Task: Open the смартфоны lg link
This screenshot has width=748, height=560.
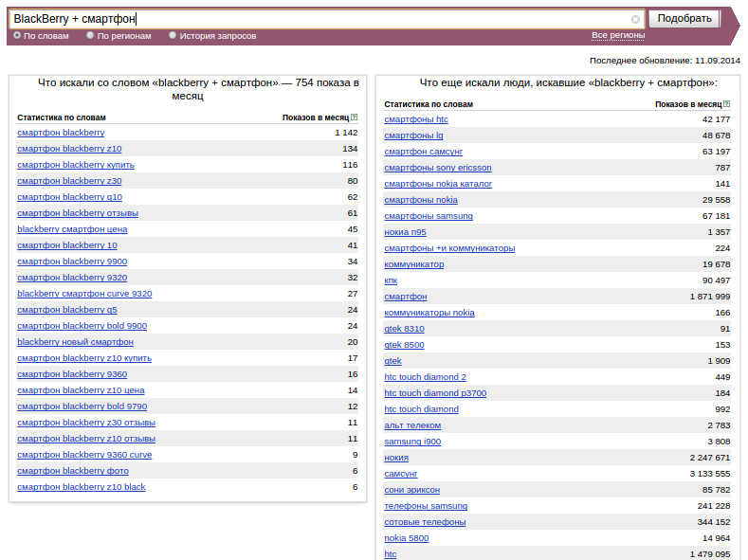Action: pos(413,135)
